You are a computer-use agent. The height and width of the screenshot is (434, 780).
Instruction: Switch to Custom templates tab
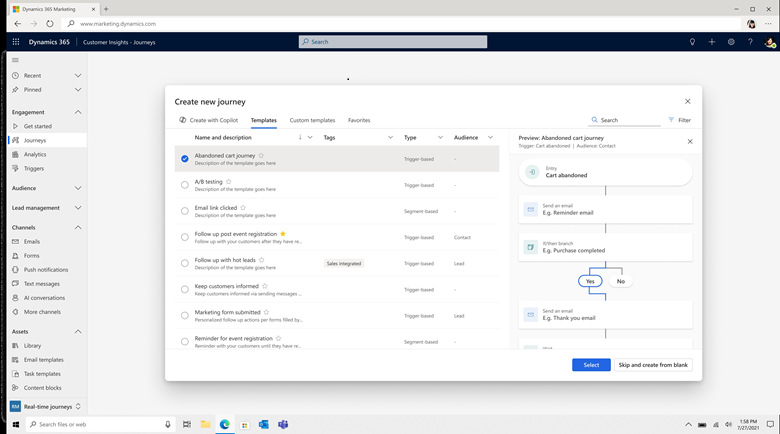312,120
